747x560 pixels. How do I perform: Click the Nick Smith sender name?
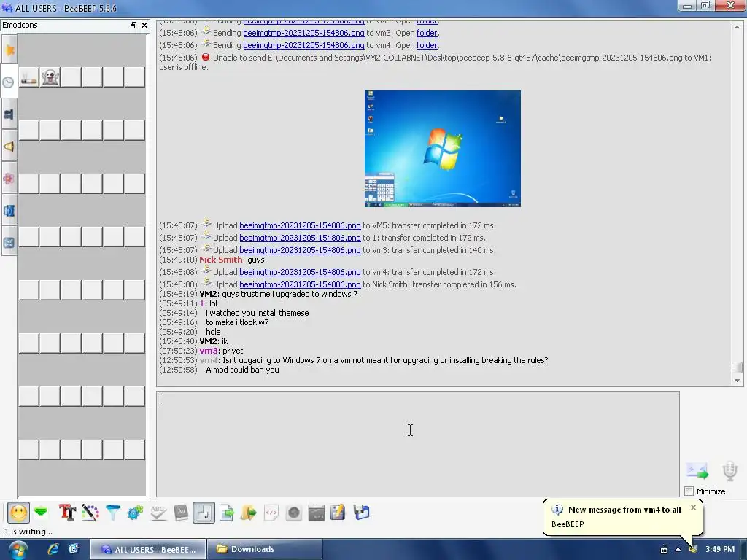point(220,260)
